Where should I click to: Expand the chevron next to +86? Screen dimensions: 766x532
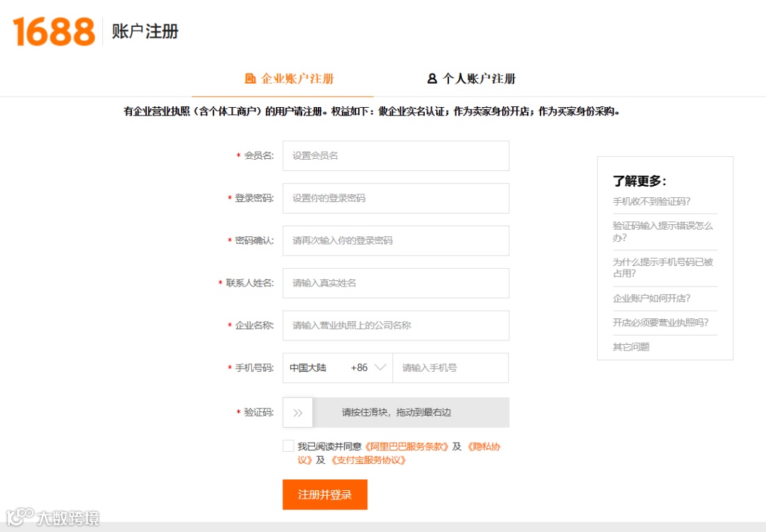tap(380, 367)
